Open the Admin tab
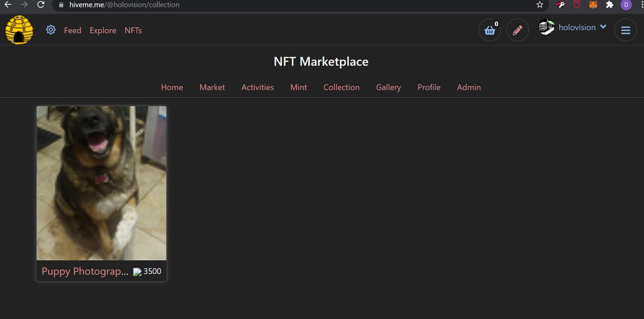644x319 pixels. (x=469, y=87)
